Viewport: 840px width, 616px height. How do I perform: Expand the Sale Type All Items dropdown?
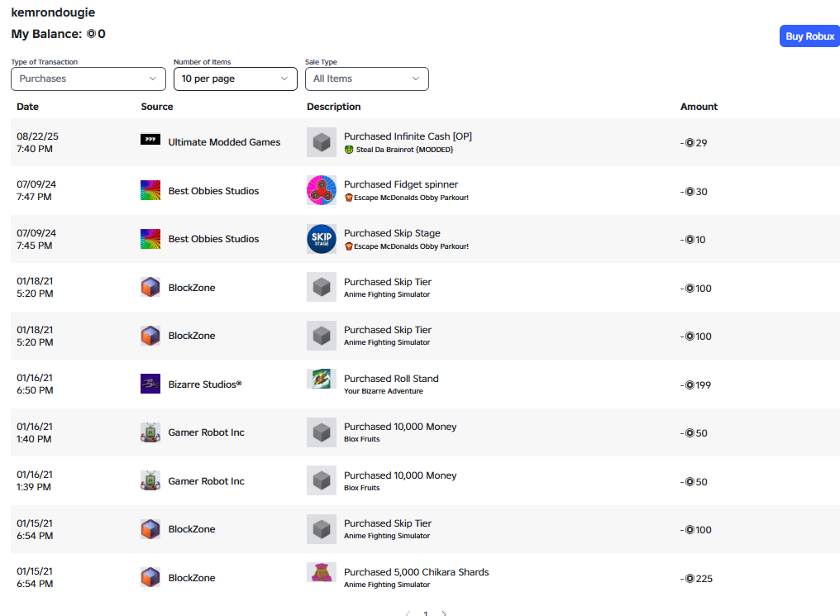click(367, 79)
